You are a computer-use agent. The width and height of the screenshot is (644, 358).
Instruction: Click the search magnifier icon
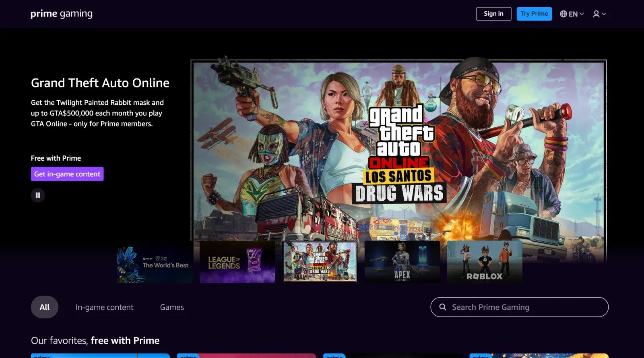pyautogui.click(x=443, y=307)
